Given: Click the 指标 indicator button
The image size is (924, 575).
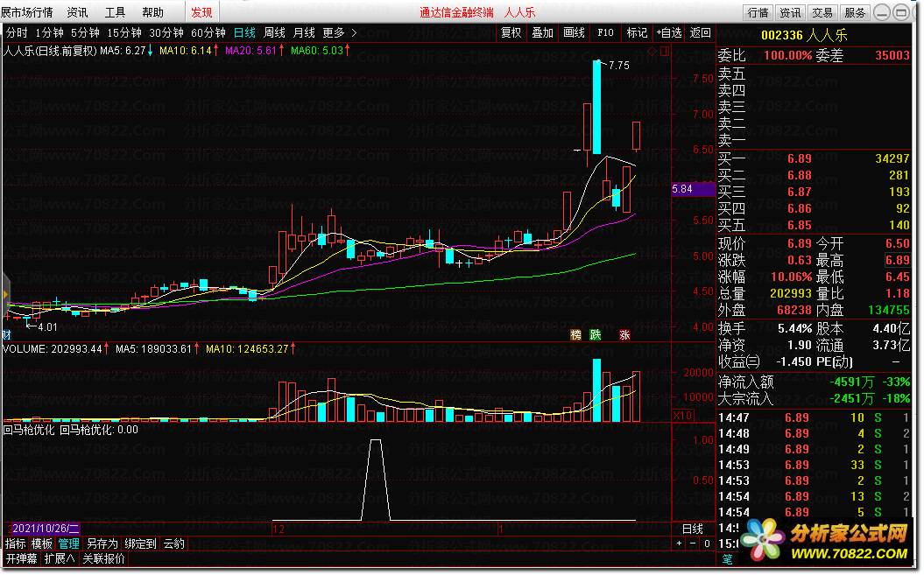Looking at the screenshot, I should tap(16, 543).
